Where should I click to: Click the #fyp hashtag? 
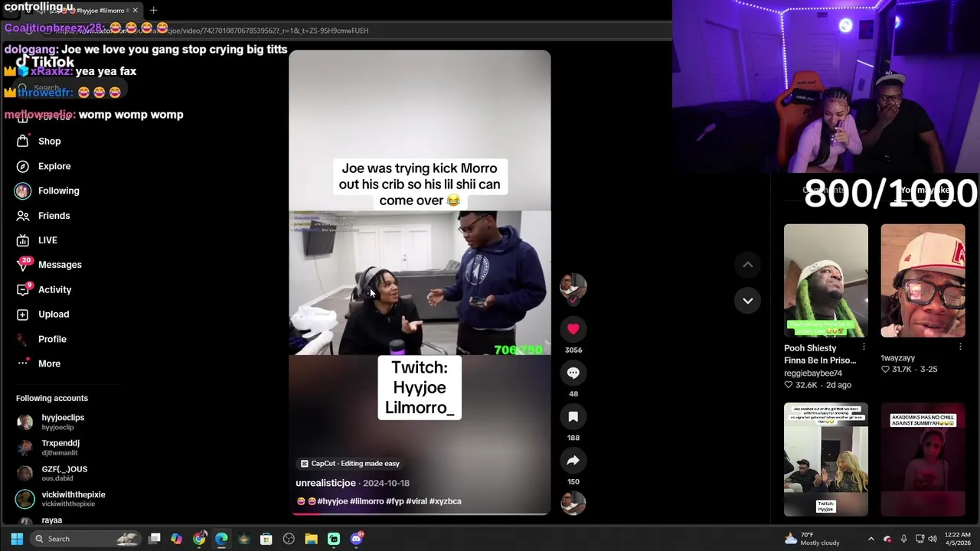click(x=395, y=501)
